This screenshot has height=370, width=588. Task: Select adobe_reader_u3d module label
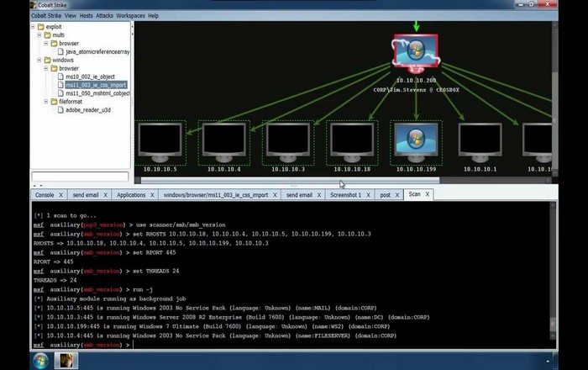(x=88, y=110)
